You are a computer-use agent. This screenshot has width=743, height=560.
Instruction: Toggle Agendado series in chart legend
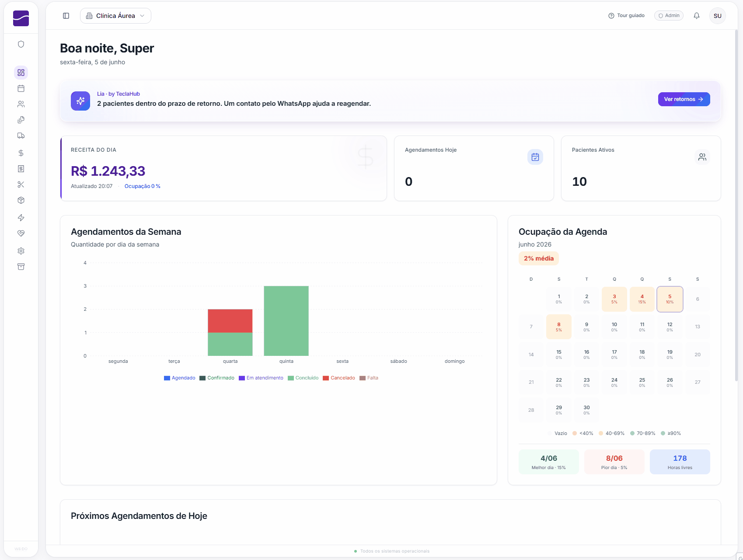click(180, 378)
